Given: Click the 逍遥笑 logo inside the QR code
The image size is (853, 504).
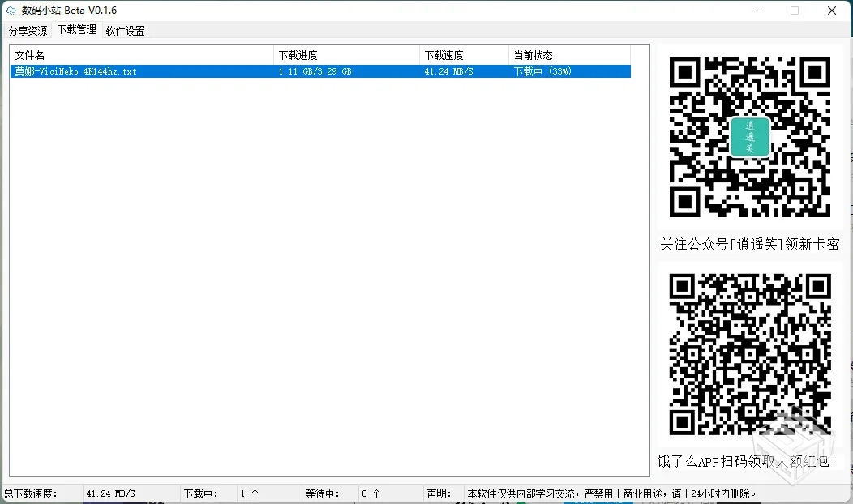Looking at the screenshot, I should (x=750, y=137).
